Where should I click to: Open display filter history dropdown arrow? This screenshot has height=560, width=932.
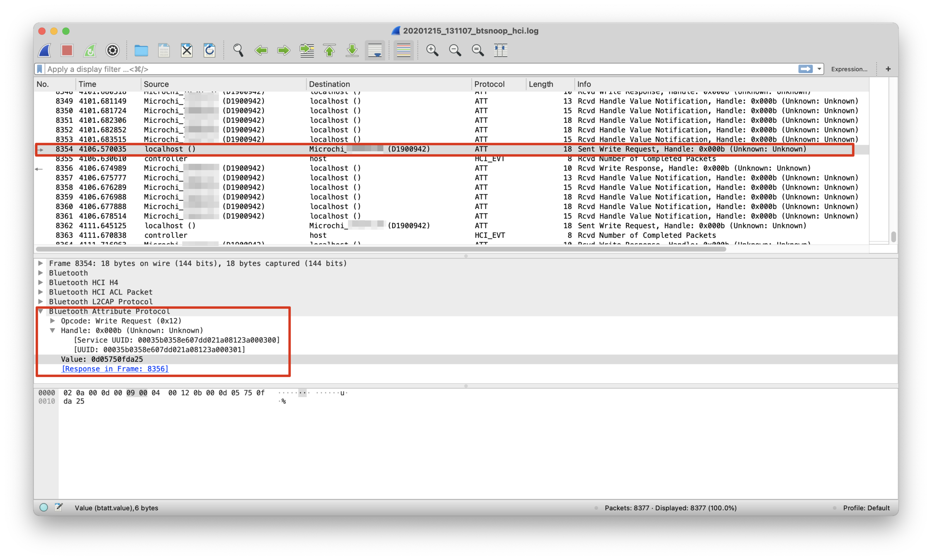819,69
